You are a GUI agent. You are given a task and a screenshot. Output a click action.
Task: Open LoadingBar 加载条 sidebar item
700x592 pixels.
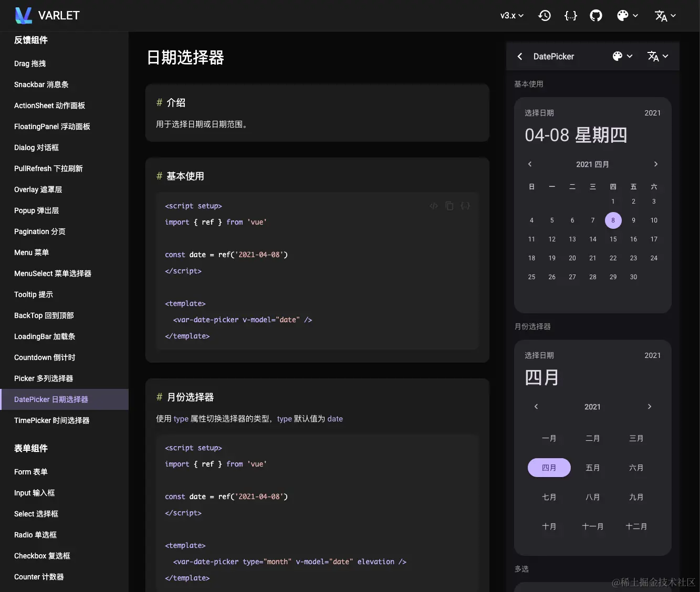pos(64,336)
